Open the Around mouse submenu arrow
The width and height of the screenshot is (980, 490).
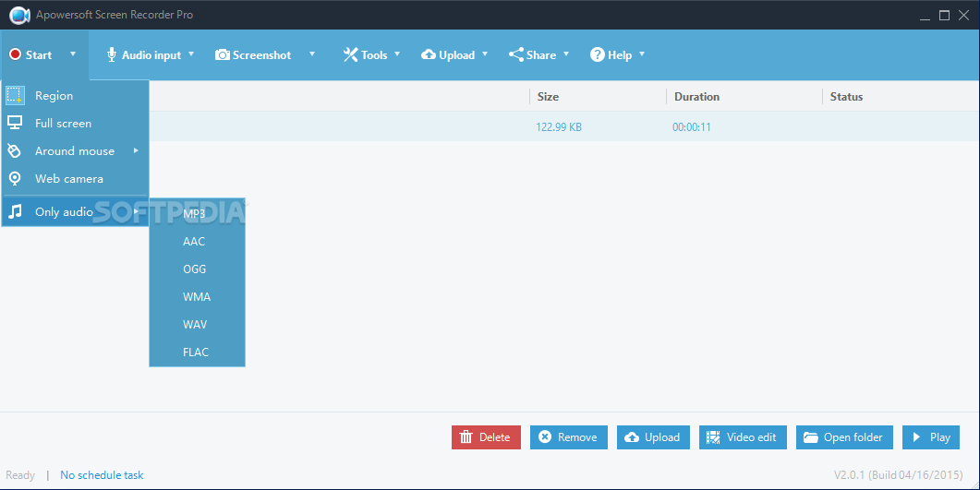[x=136, y=150]
